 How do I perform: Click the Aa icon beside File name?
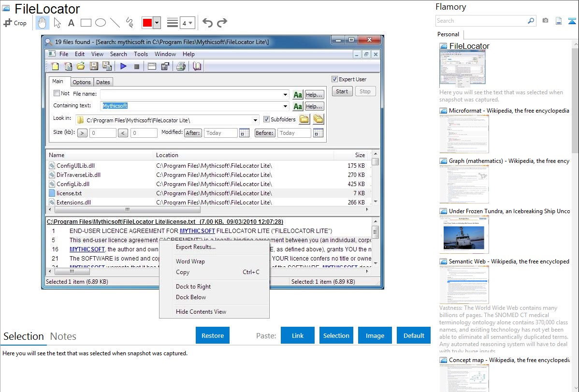pyautogui.click(x=298, y=95)
